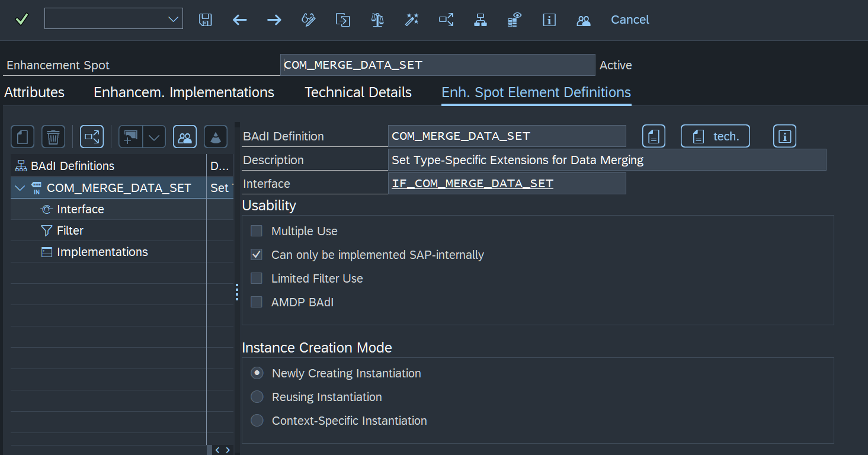This screenshot has height=455, width=868.
Task: Click the Save diskette icon
Action: pos(206,20)
